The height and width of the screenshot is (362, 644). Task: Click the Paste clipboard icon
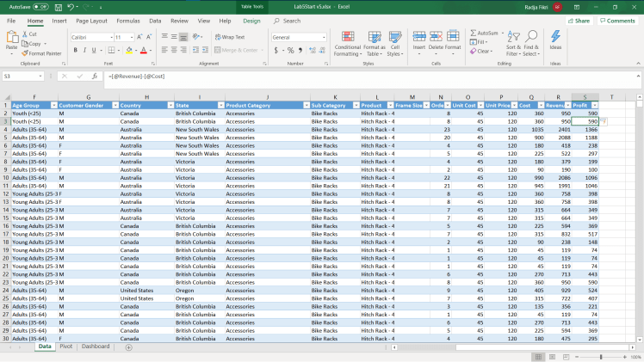coord(12,38)
